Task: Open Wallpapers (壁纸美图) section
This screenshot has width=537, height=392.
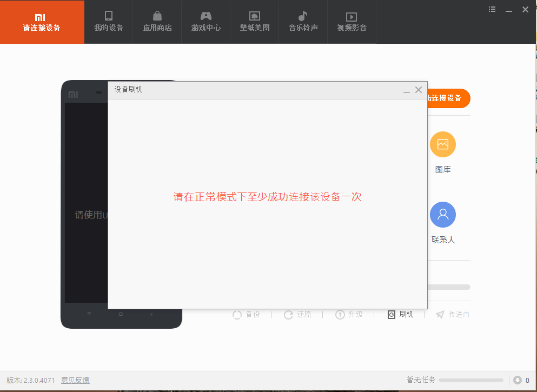Action: tap(254, 22)
